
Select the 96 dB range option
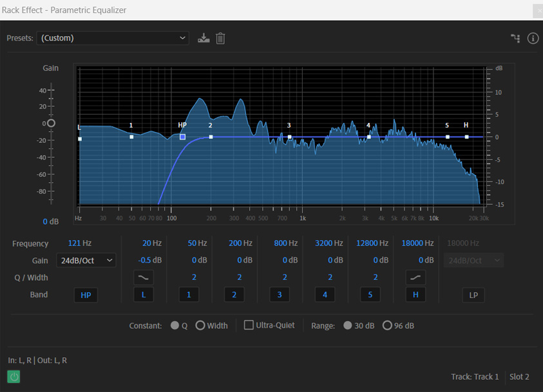tap(387, 326)
